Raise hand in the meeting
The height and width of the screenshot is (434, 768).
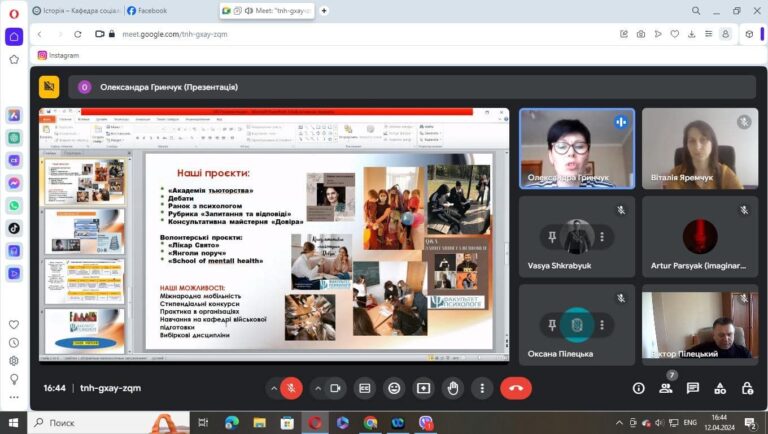click(453, 388)
